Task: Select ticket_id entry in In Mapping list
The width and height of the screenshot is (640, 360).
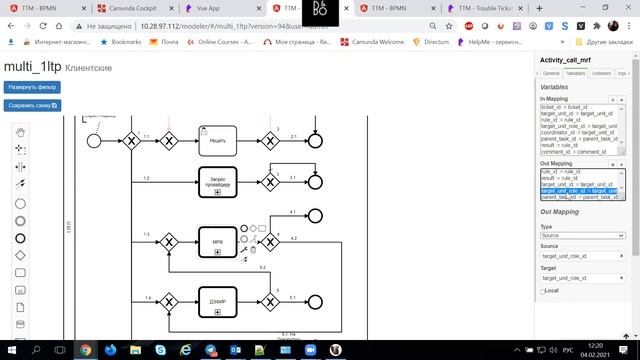Action: (x=579, y=107)
